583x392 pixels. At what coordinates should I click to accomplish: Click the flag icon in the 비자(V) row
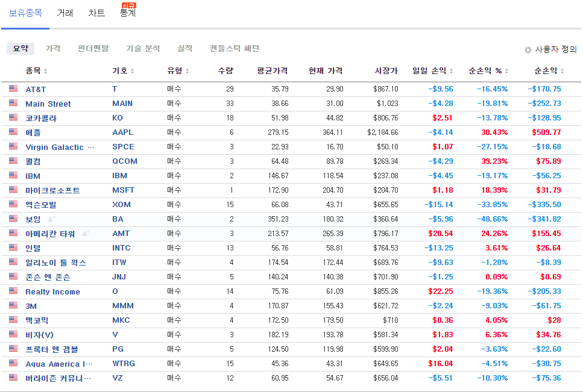pos(13,334)
